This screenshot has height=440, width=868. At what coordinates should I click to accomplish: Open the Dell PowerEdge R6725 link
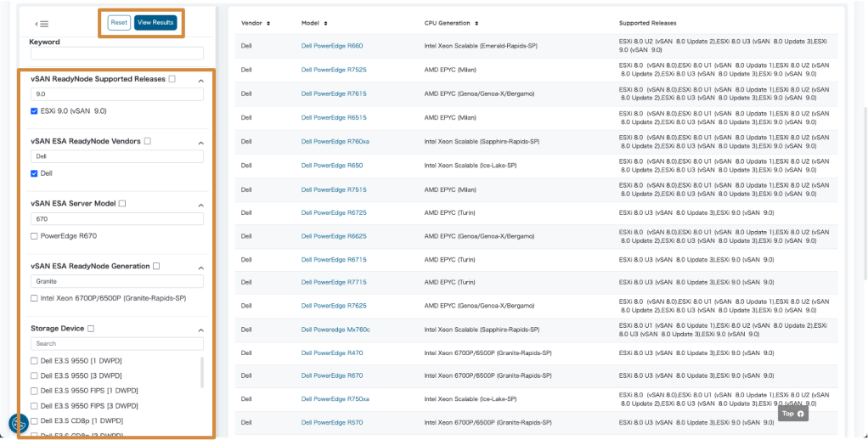pos(334,212)
